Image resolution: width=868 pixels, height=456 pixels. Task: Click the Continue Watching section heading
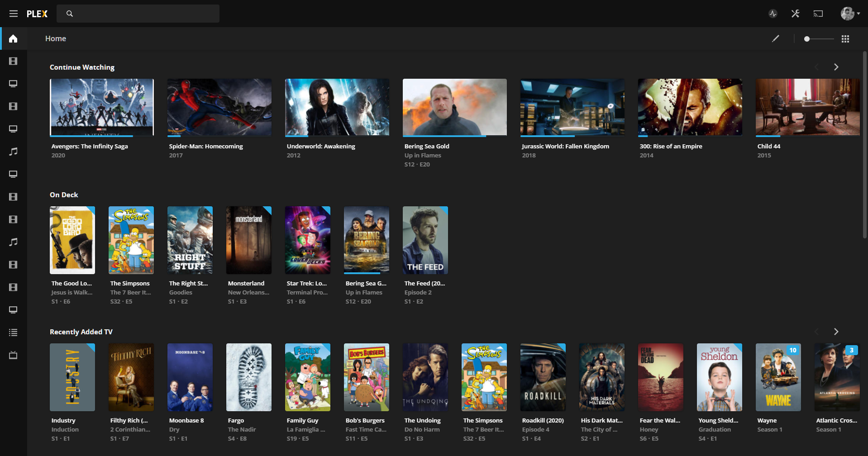pyautogui.click(x=82, y=67)
